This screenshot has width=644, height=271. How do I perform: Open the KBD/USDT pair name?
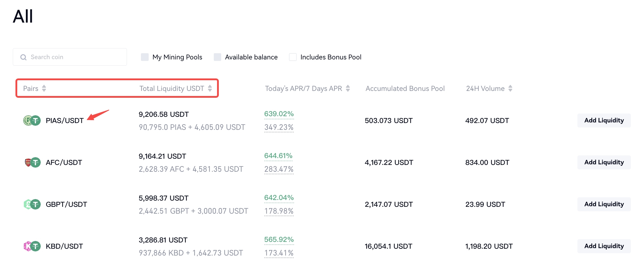64,246
